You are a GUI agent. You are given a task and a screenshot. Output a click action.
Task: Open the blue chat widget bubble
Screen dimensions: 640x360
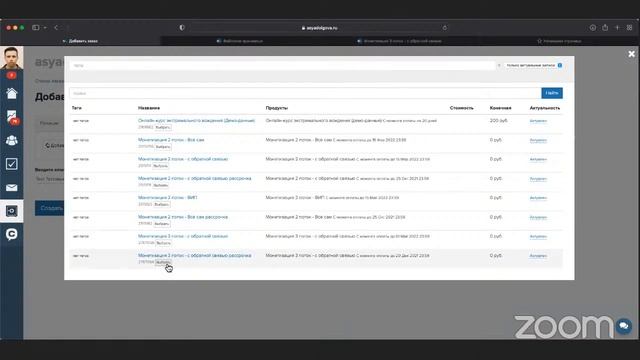pos(624,326)
